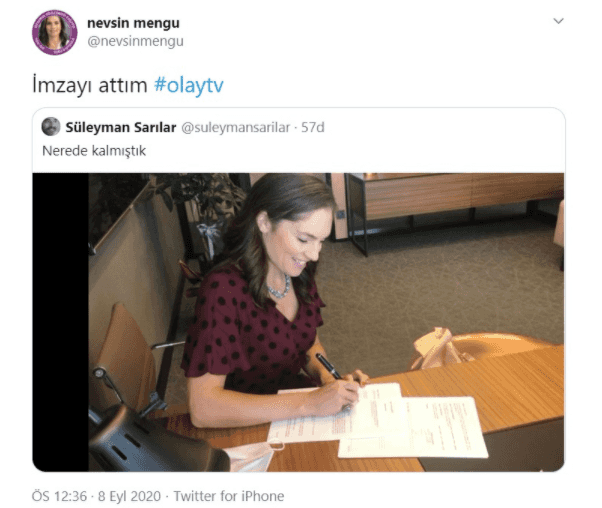602x508 pixels.
Task: Open quoted tweet text Nerede kalmıştık
Action: [94, 151]
